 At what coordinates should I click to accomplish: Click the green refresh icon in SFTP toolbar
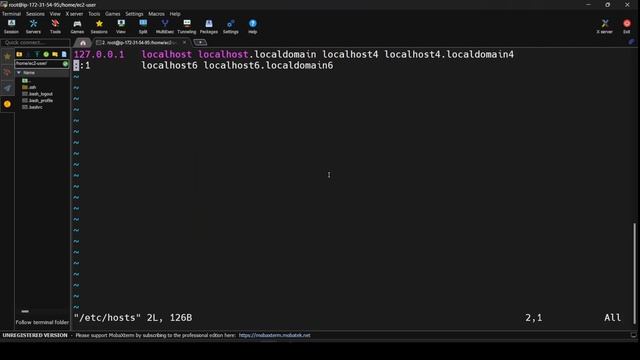[x=46, y=54]
